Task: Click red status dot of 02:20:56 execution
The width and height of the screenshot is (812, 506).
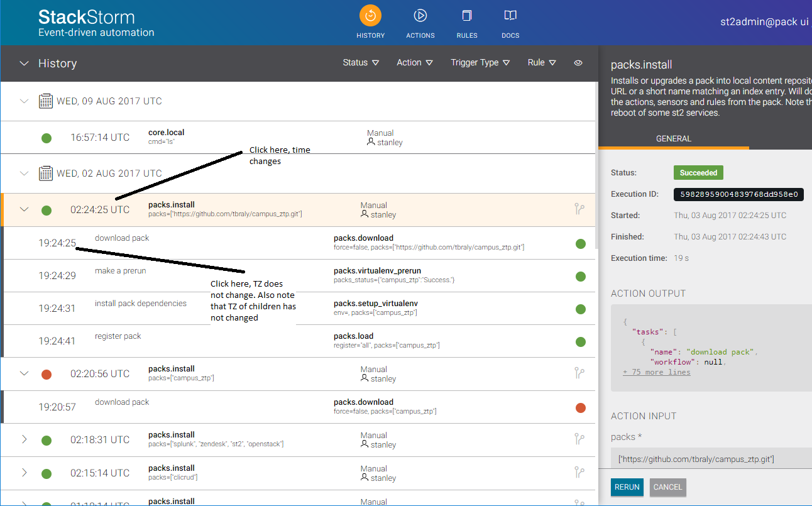Action: [46, 374]
